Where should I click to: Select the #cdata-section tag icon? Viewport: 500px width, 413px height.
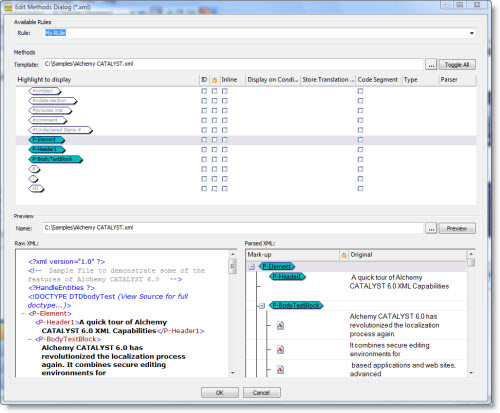pos(53,101)
